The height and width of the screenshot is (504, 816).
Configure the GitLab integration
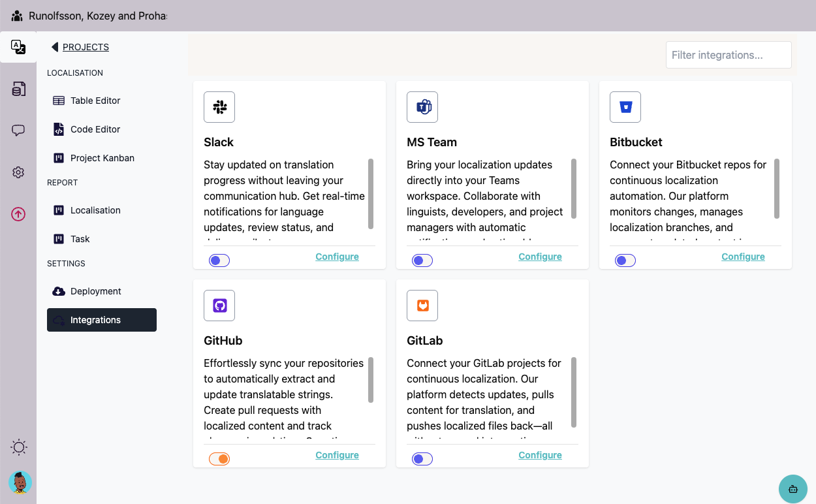[x=540, y=455]
